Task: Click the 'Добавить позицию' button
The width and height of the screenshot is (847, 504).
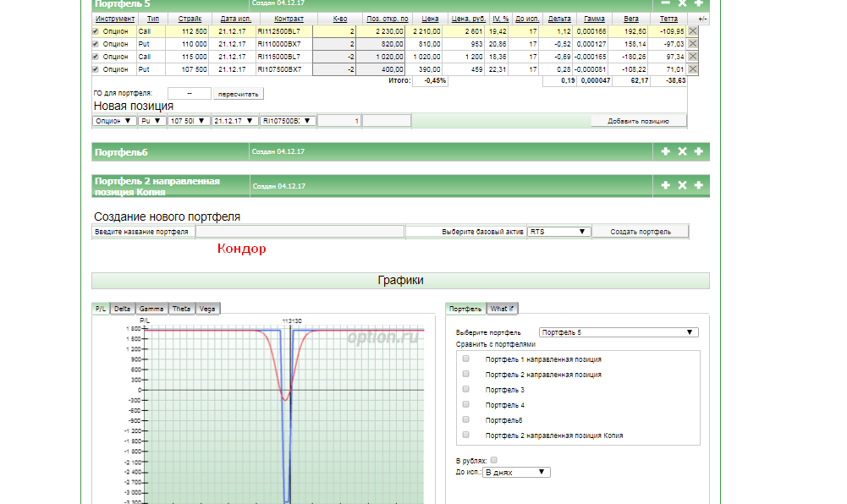Action: point(639,121)
